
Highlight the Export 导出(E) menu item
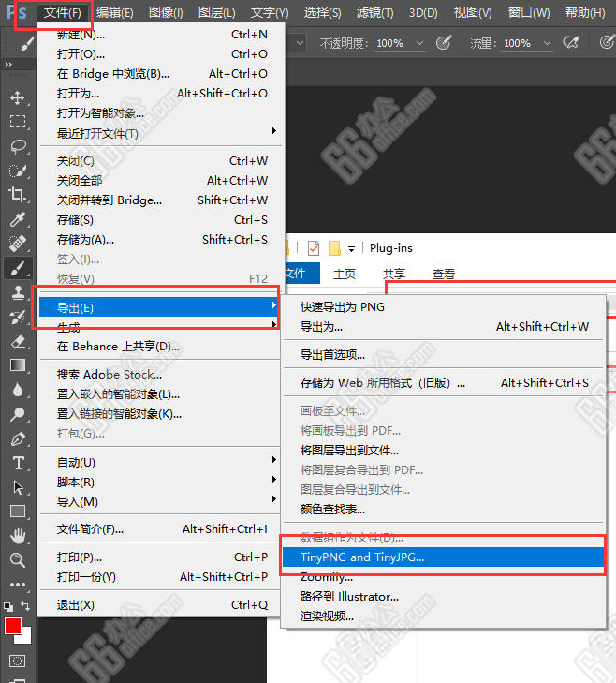tap(158, 307)
